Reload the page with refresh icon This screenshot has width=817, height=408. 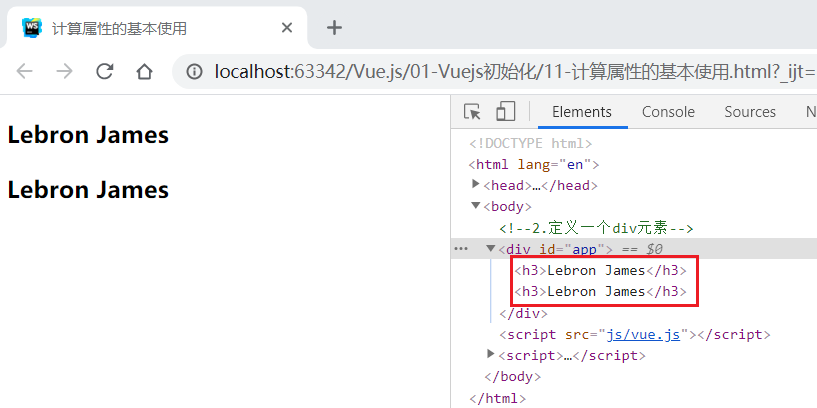pyautogui.click(x=105, y=71)
